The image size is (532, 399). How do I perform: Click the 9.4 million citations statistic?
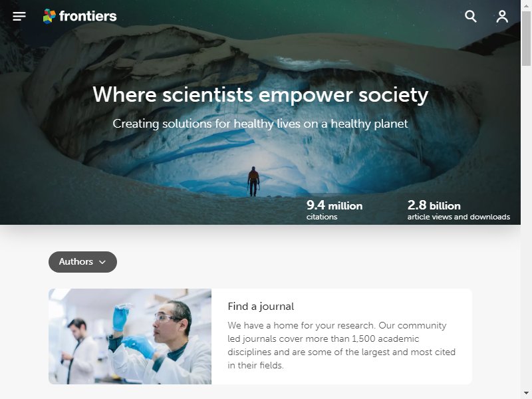[334, 209]
